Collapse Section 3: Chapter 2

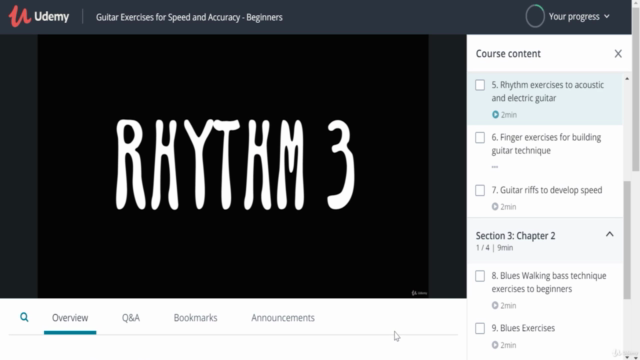coord(609,234)
